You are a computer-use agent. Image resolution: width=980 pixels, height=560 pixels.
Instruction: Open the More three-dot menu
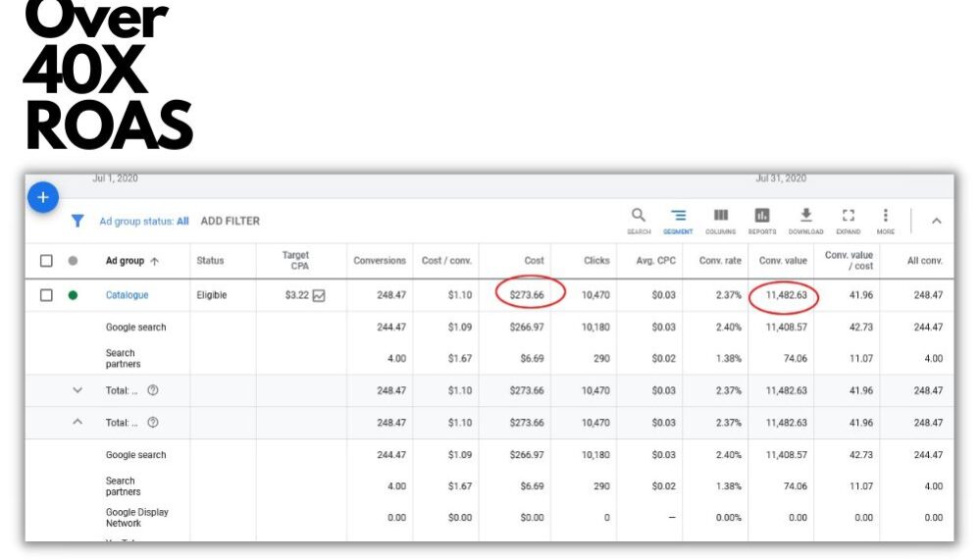coord(885,217)
